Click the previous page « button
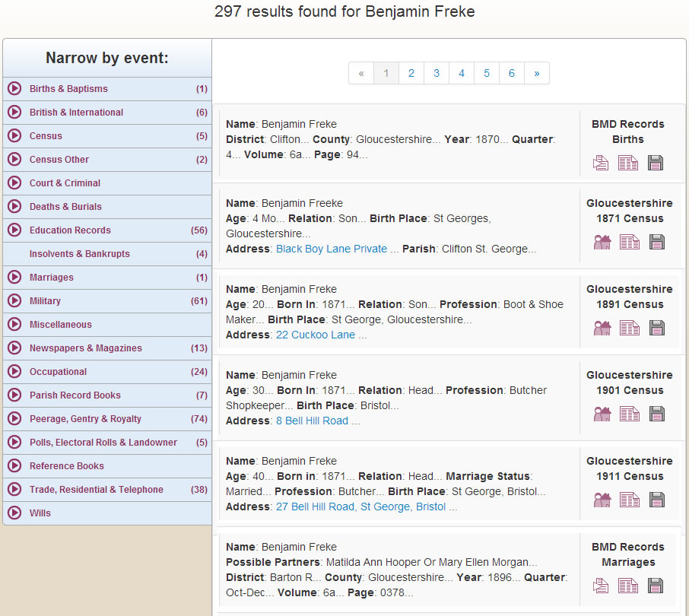 click(x=361, y=73)
